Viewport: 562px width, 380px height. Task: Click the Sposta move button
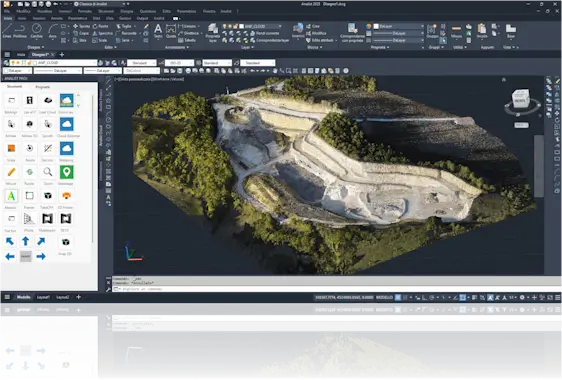(82, 26)
